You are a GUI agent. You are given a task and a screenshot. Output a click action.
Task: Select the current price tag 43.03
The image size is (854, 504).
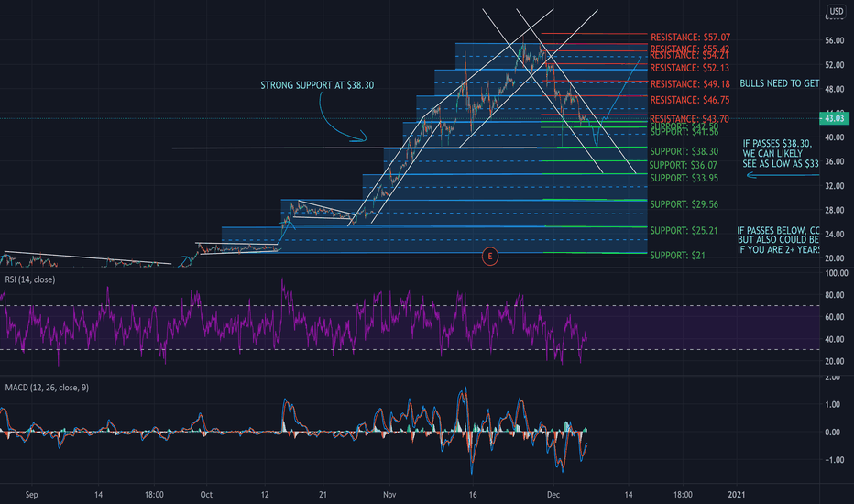pyautogui.click(x=834, y=118)
